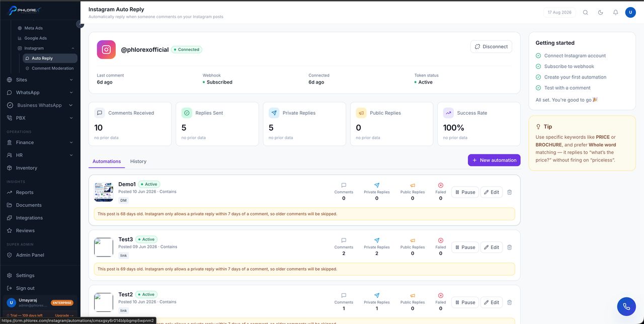Click the ENTERPRISE plan badge

click(x=62, y=303)
